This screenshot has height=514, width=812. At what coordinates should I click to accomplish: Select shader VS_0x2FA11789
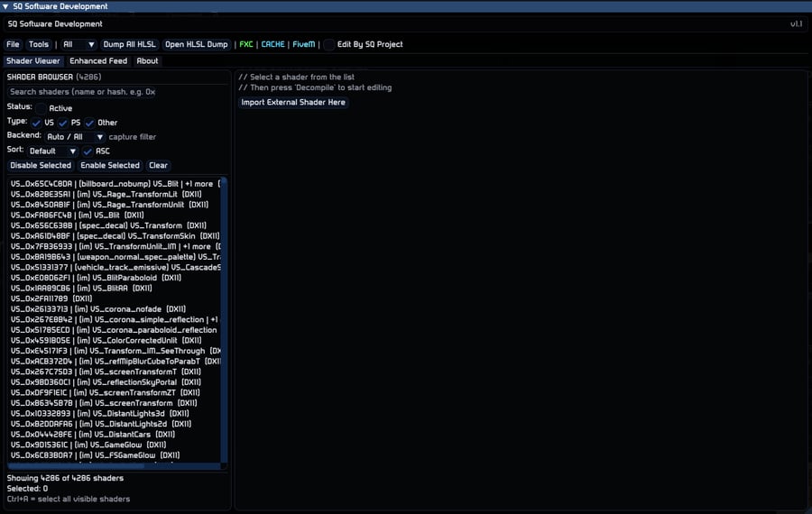[115, 298]
